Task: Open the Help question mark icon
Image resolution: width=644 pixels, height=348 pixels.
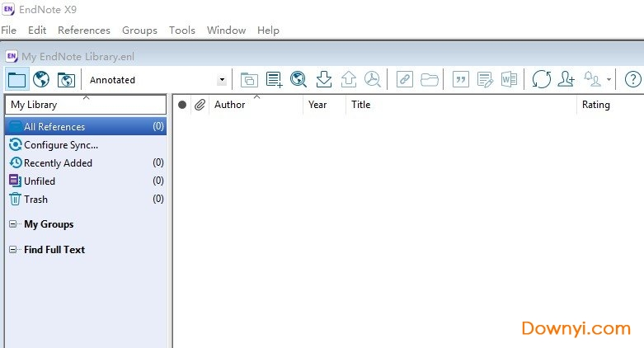Action: click(633, 79)
